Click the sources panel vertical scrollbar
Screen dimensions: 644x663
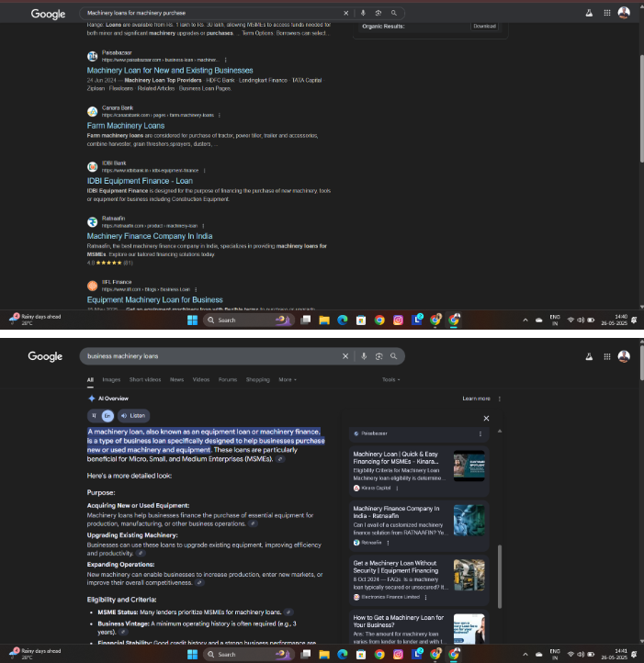500,576
